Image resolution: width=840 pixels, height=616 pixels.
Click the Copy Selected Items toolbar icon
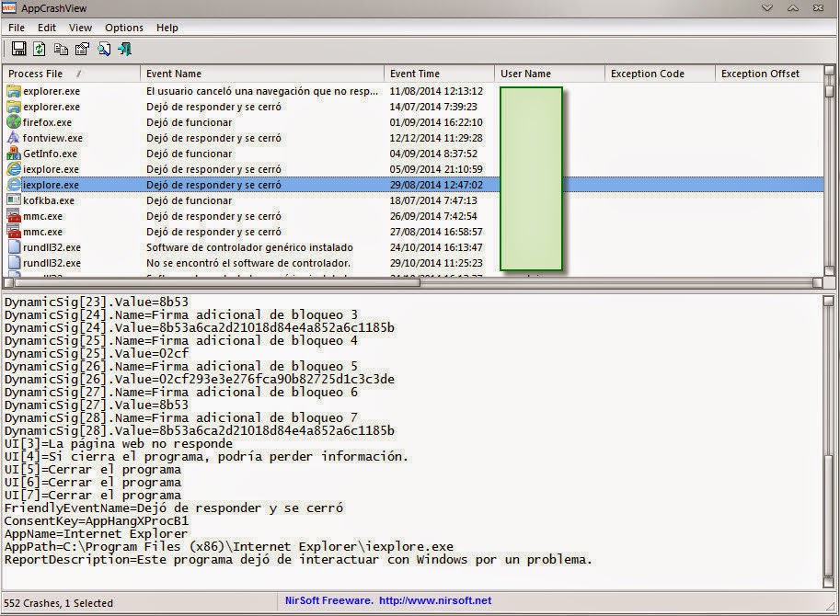(61, 50)
